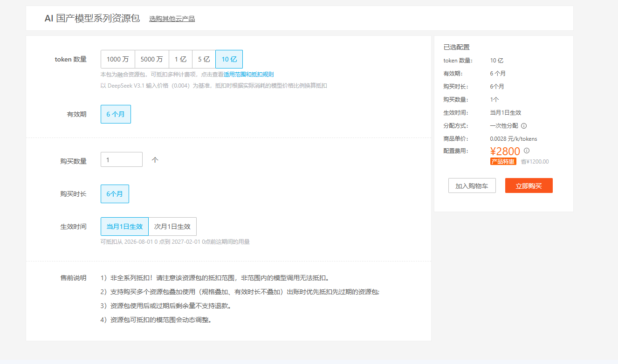Click the 产品特惠 orange badge
Image resolution: width=618 pixels, height=364 pixels.
[503, 161]
